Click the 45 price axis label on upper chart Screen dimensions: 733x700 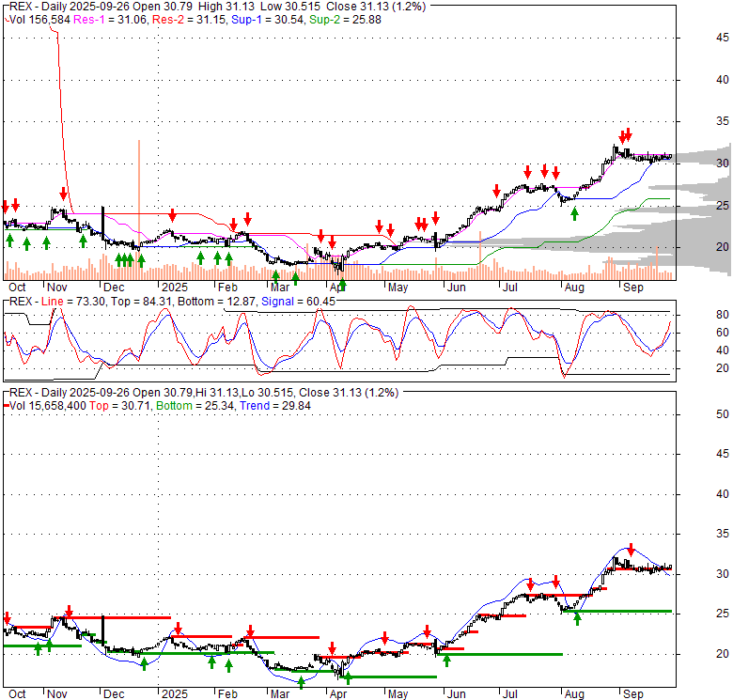pos(723,38)
